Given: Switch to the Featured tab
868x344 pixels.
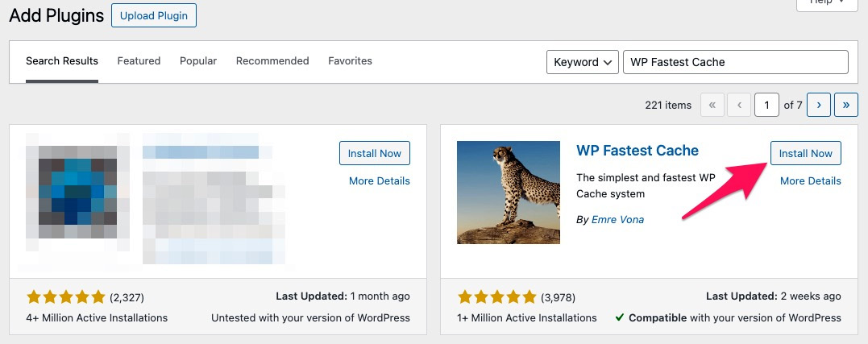Looking at the screenshot, I should (x=139, y=61).
